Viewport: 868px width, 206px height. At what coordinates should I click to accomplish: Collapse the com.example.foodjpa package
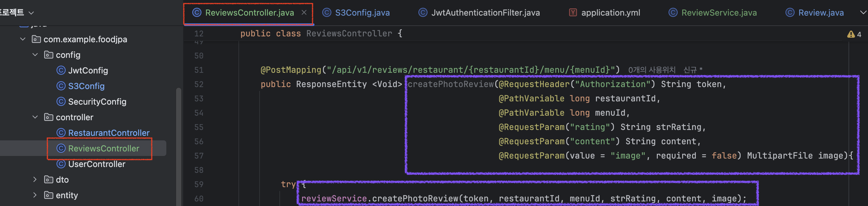23,39
